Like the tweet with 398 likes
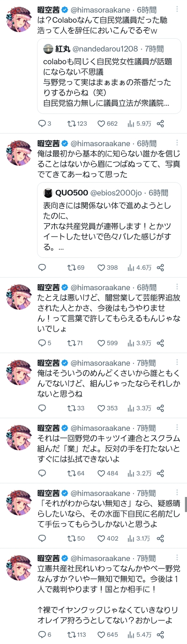Viewport: 187px width, 644px height. [x=101, y=268]
